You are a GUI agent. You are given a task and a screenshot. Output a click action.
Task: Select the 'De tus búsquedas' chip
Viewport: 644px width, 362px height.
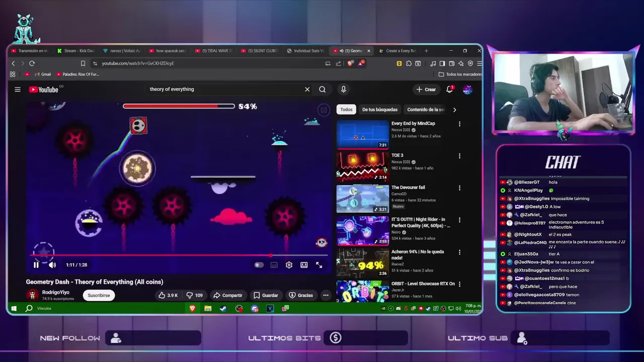[380, 110]
